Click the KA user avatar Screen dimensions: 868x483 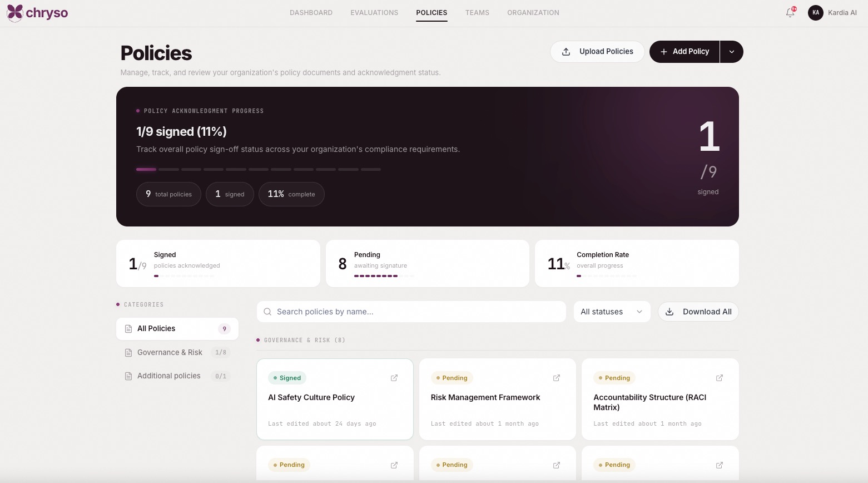pos(815,12)
